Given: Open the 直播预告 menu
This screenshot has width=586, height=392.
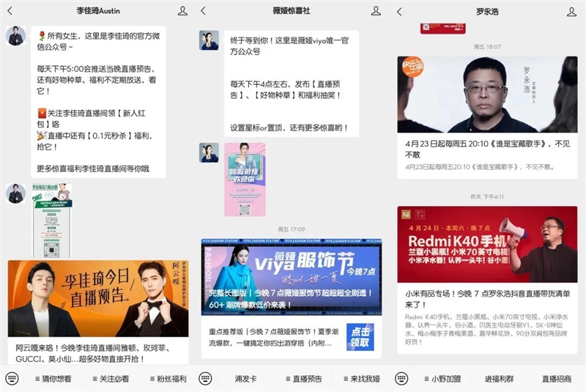Looking at the screenshot, I should [304, 379].
